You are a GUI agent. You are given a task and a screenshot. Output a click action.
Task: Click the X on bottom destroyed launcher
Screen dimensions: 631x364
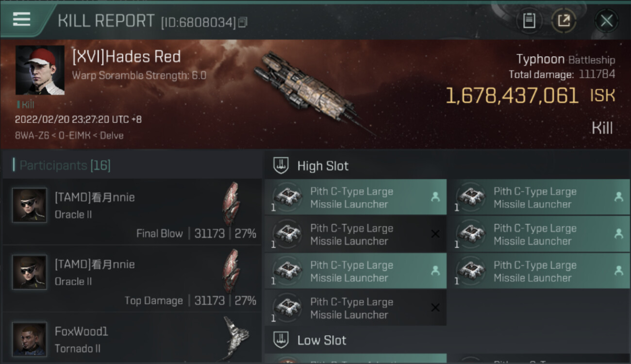click(x=435, y=308)
